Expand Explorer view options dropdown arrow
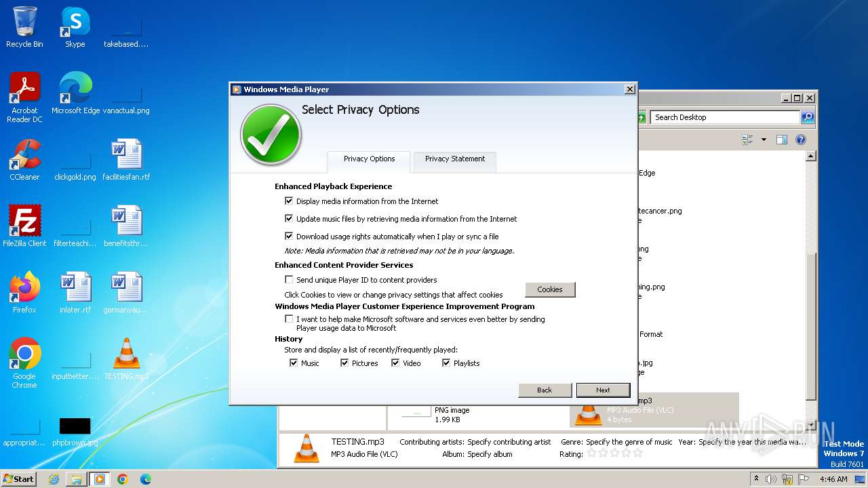The width and height of the screenshot is (868, 488). (x=764, y=140)
